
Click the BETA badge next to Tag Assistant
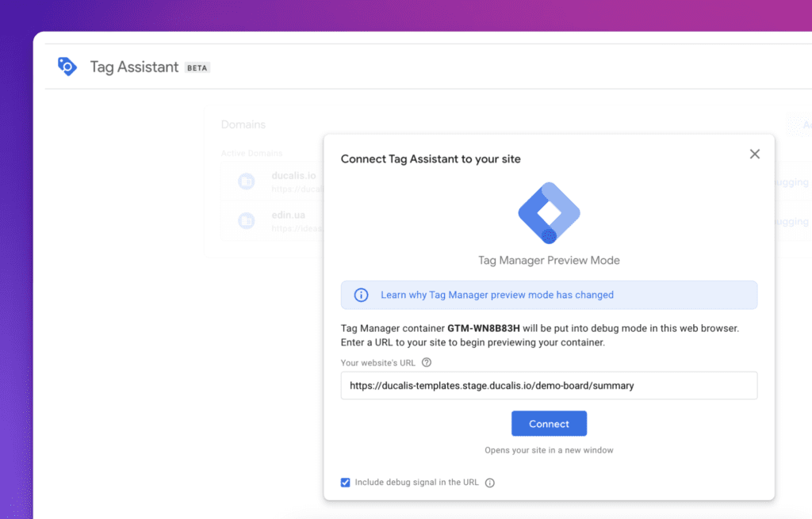pyautogui.click(x=196, y=67)
